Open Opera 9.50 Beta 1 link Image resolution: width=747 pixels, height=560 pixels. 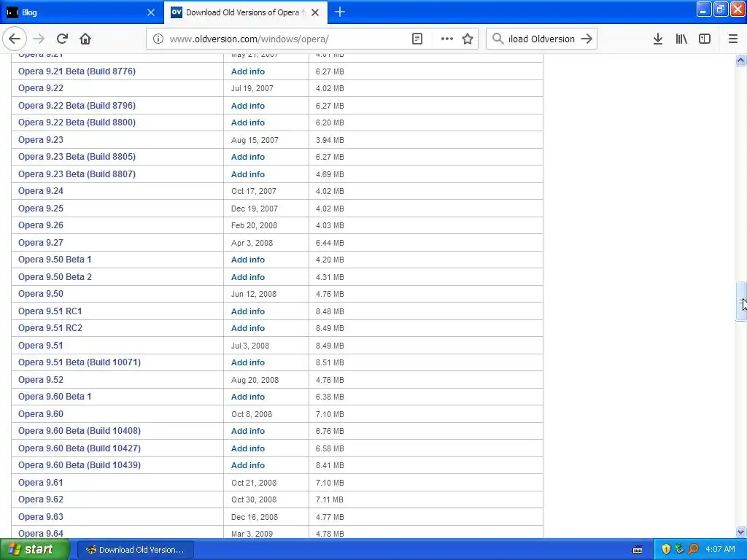point(55,260)
